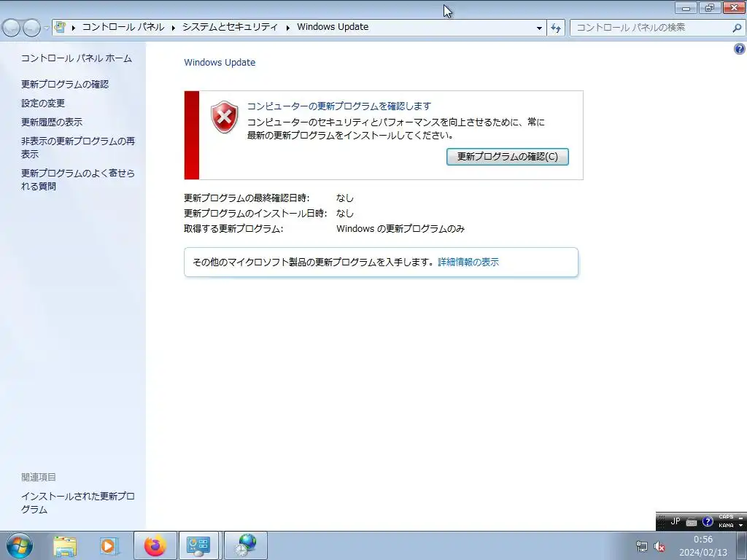Click the Control Panel taskbar button
This screenshot has height=560, width=747.
coord(198,545)
